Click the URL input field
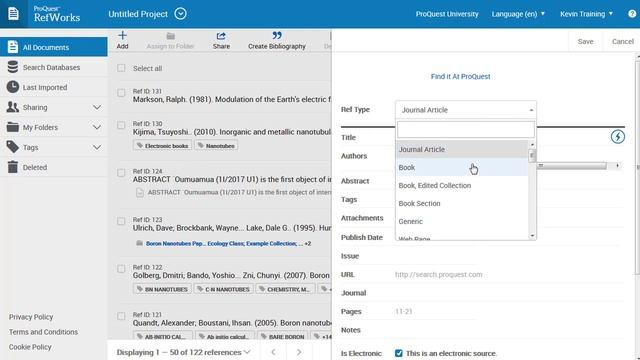The height and width of the screenshot is (360, 640). click(509, 275)
